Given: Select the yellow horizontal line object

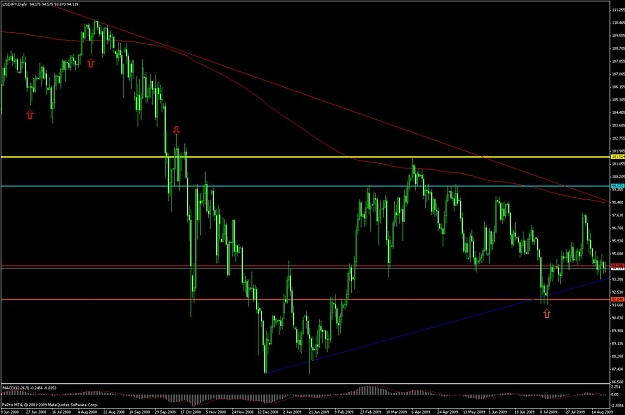Looking at the screenshot, I should click(305, 157).
